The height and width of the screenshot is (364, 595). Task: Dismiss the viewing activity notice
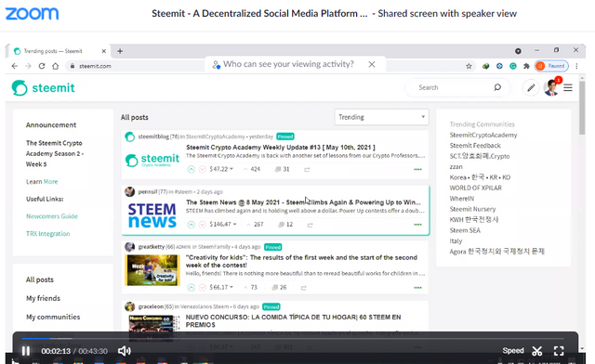tap(372, 64)
